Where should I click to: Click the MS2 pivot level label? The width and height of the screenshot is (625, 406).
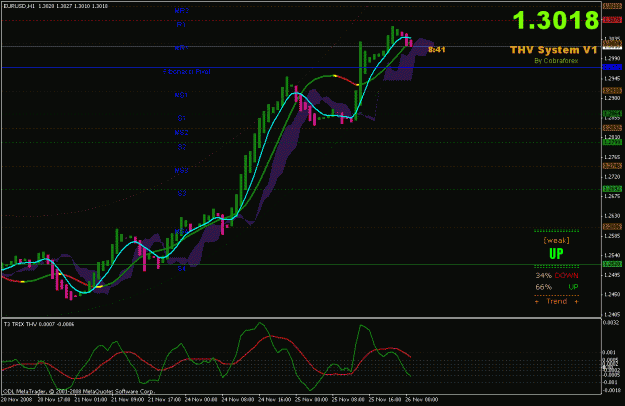tap(181, 132)
